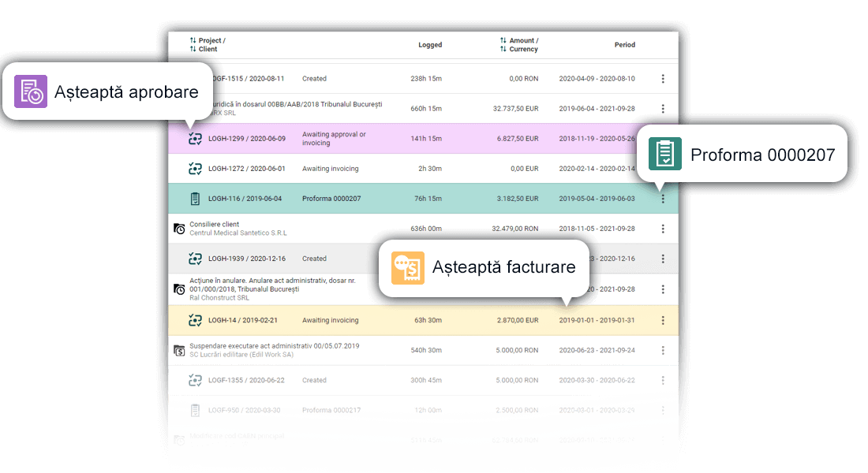Click the orange Așteaptă facturare callout icon
Viewport: 868px width, 473px height.
click(x=408, y=268)
